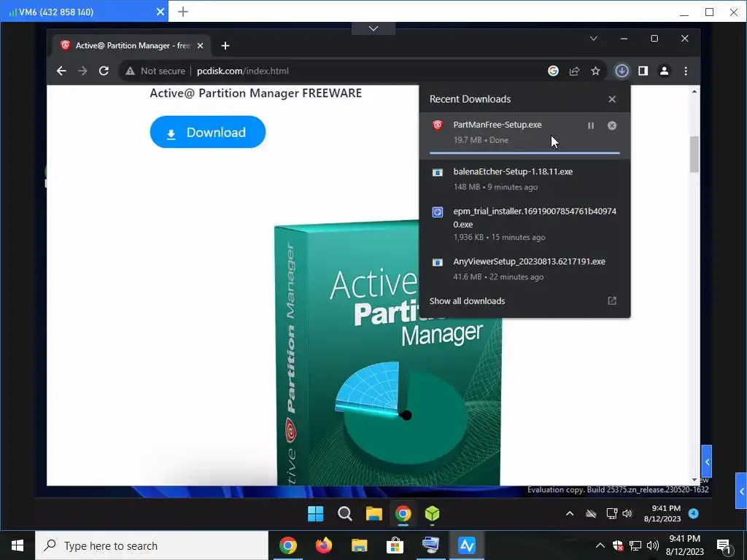The height and width of the screenshot is (560, 747).
Task: Close the Active@ Partition Manager tab
Action: pyautogui.click(x=200, y=46)
